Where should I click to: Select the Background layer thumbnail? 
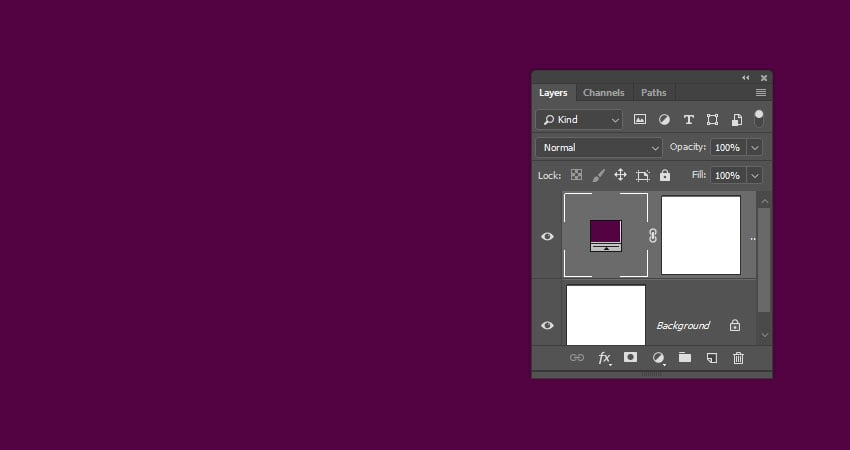(606, 315)
